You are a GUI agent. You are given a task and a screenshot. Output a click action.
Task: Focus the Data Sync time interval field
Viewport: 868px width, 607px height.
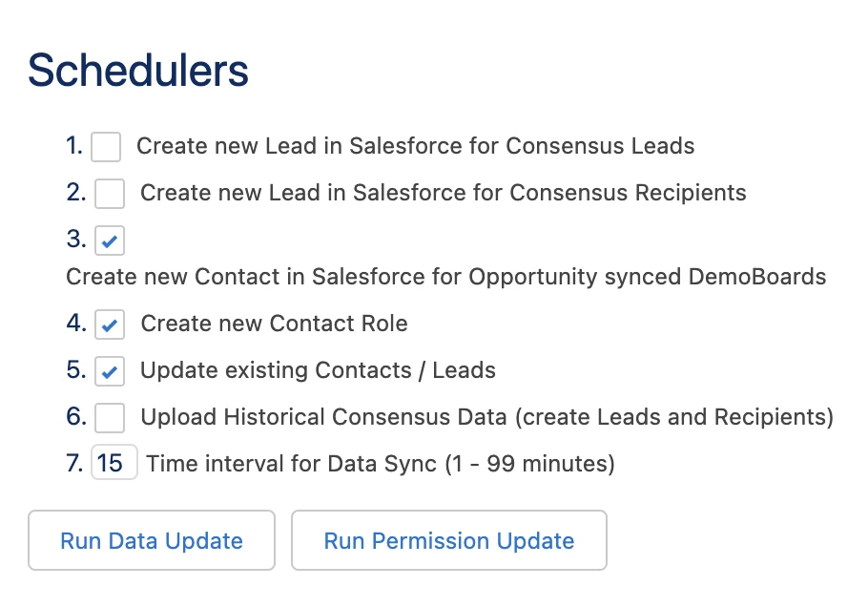point(114,465)
